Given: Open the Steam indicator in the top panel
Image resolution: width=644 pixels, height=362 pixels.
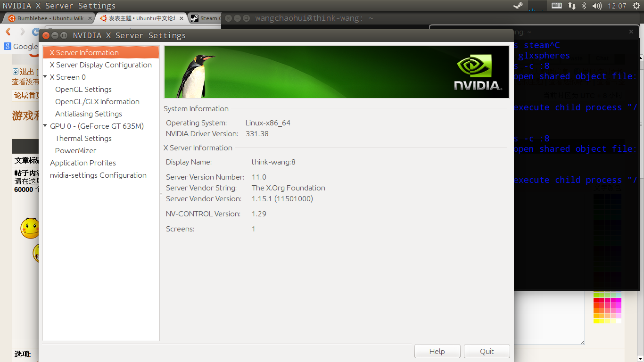Looking at the screenshot, I should click(518, 6).
